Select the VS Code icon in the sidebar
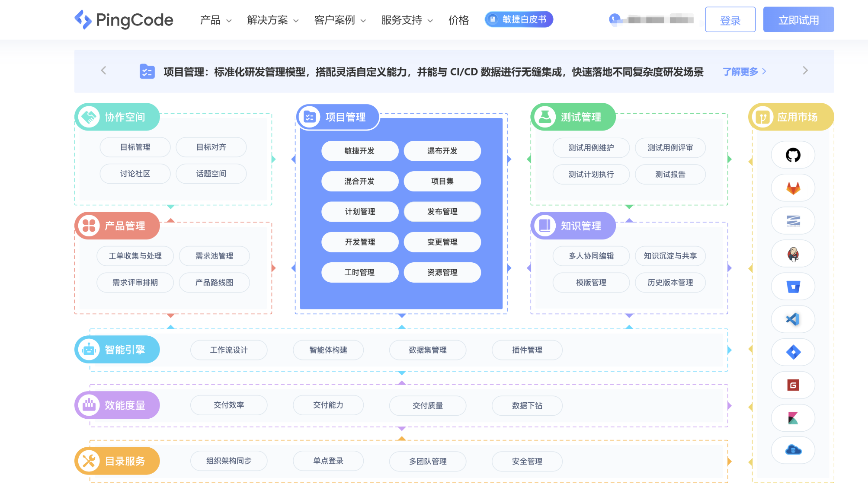The image size is (868, 503). (793, 319)
